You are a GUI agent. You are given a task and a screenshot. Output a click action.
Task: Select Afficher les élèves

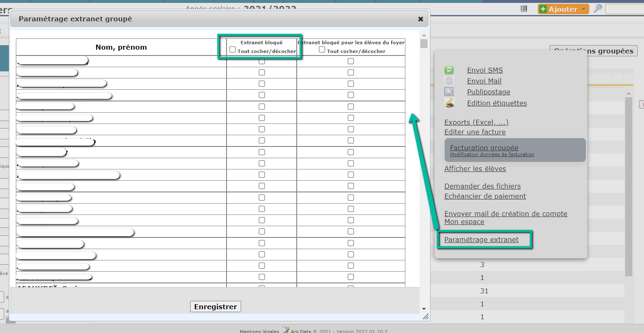(475, 169)
